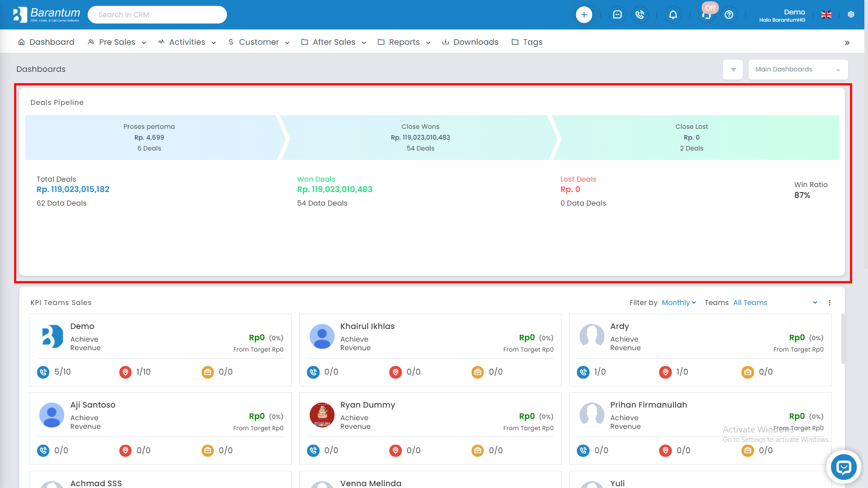Expand After Sales menu

334,42
